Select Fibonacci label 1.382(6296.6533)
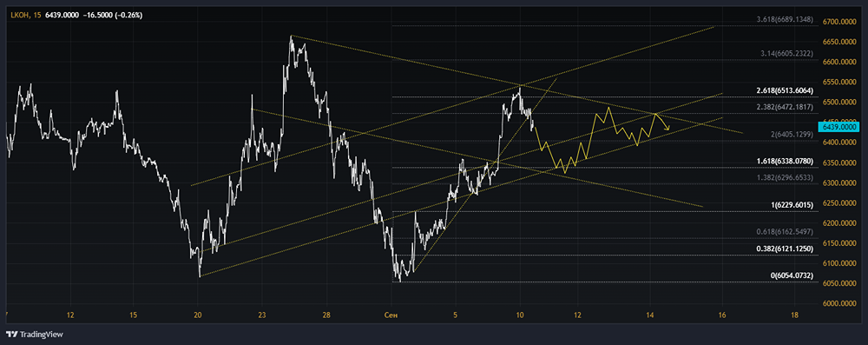 (785, 177)
